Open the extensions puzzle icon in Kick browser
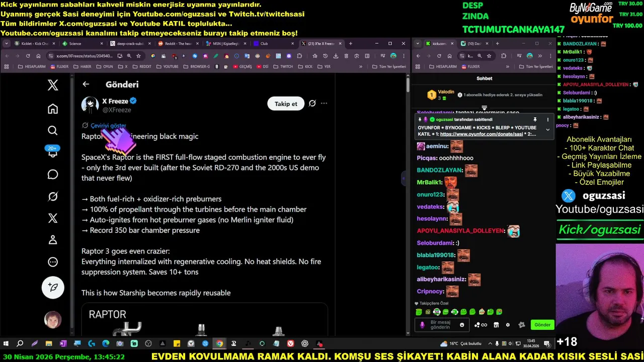This screenshot has height=362, width=644. tap(504, 56)
